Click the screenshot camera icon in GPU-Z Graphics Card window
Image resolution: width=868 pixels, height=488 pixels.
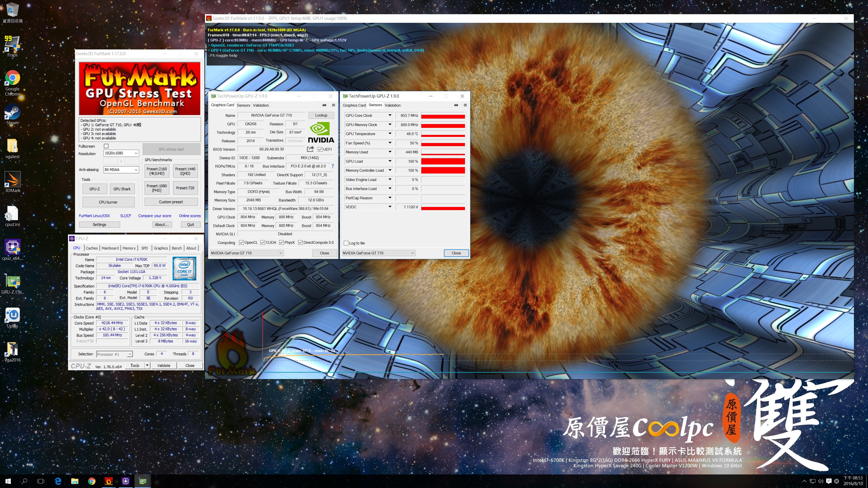click(x=324, y=105)
